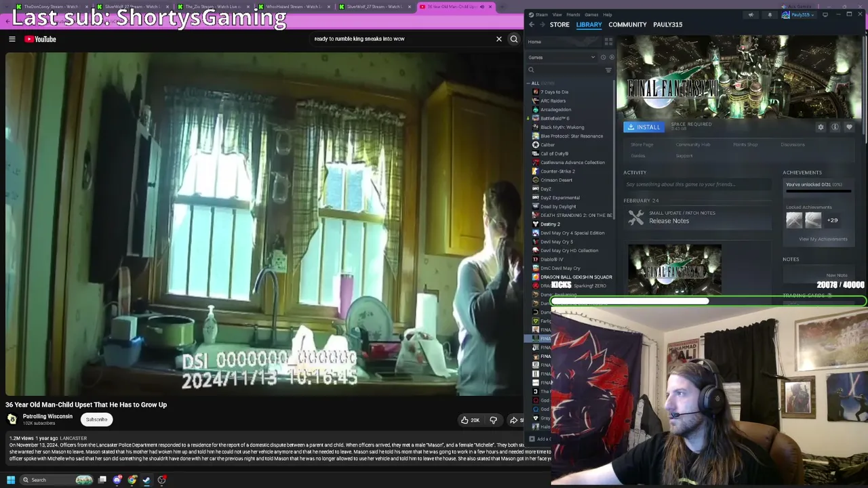Select ARC Raiders in the library
The width and height of the screenshot is (868, 488).
553,101
